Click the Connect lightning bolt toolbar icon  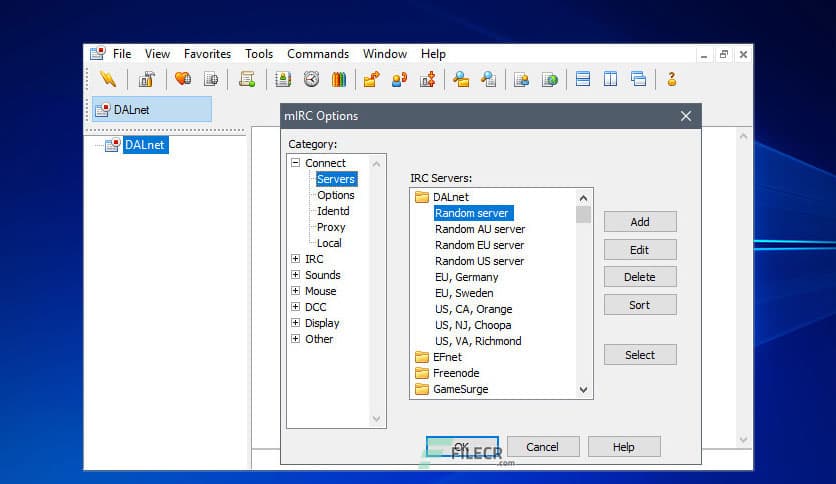tap(108, 79)
